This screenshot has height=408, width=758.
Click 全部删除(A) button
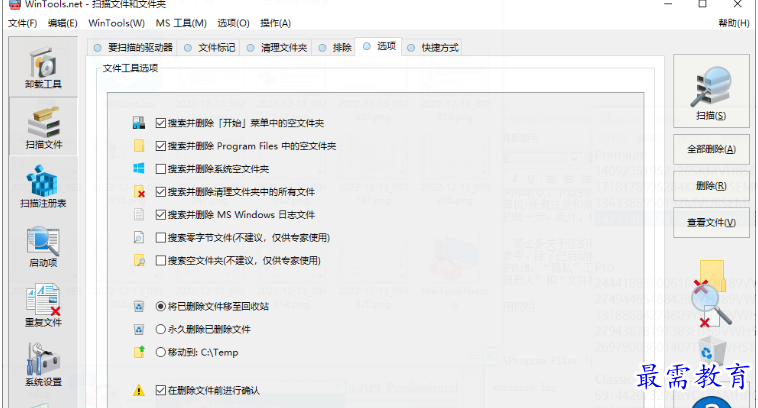pos(711,149)
